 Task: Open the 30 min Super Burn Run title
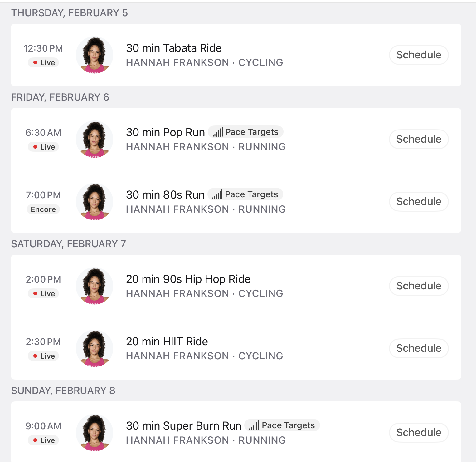click(183, 426)
